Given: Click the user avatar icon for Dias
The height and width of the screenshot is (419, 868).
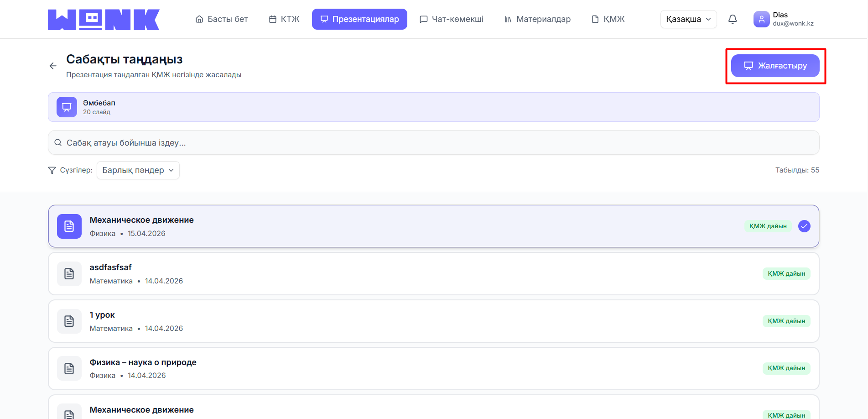Looking at the screenshot, I should pos(761,19).
